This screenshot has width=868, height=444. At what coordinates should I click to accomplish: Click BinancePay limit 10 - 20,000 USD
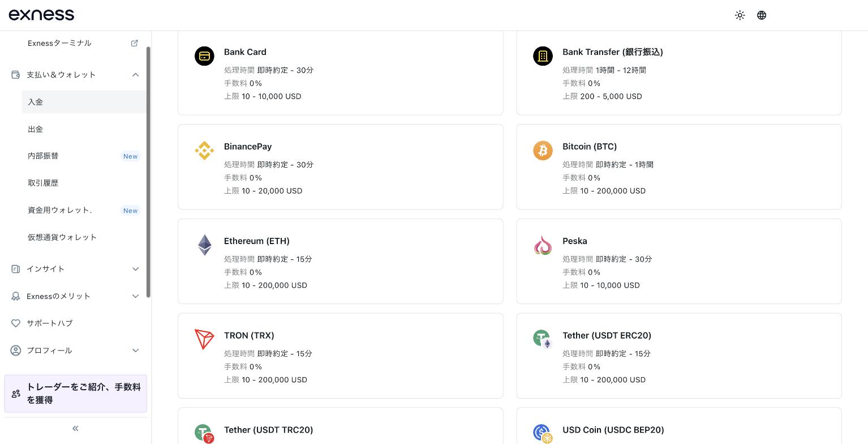click(x=272, y=191)
